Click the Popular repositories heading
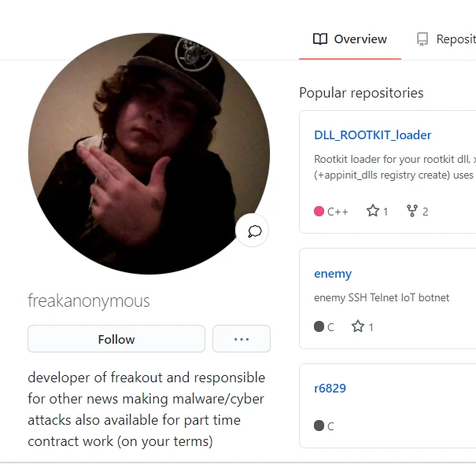 tap(361, 93)
